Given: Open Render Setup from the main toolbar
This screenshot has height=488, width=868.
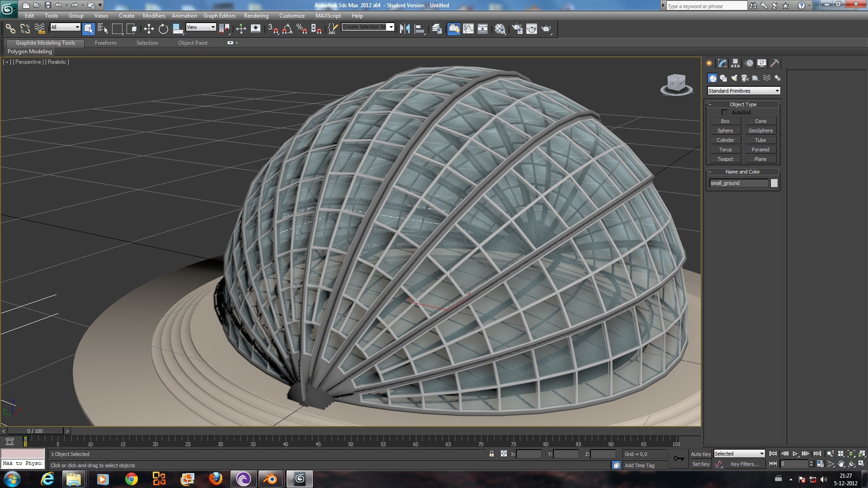Looking at the screenshot, I should (517, 29).
